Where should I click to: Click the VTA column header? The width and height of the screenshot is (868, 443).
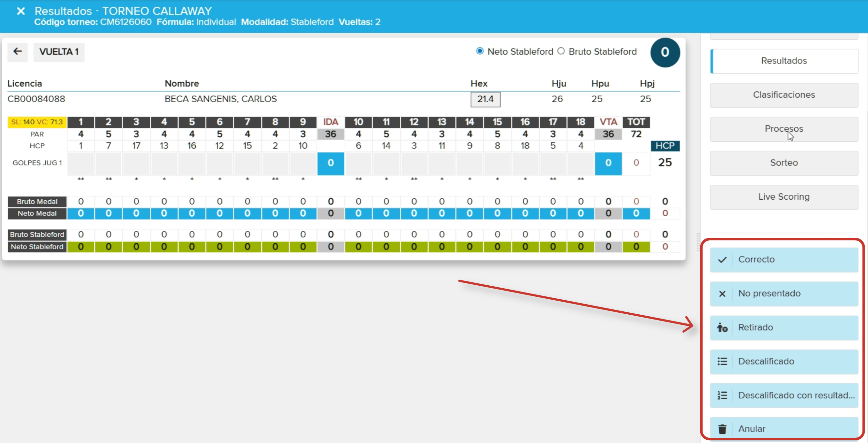(608, 122)
